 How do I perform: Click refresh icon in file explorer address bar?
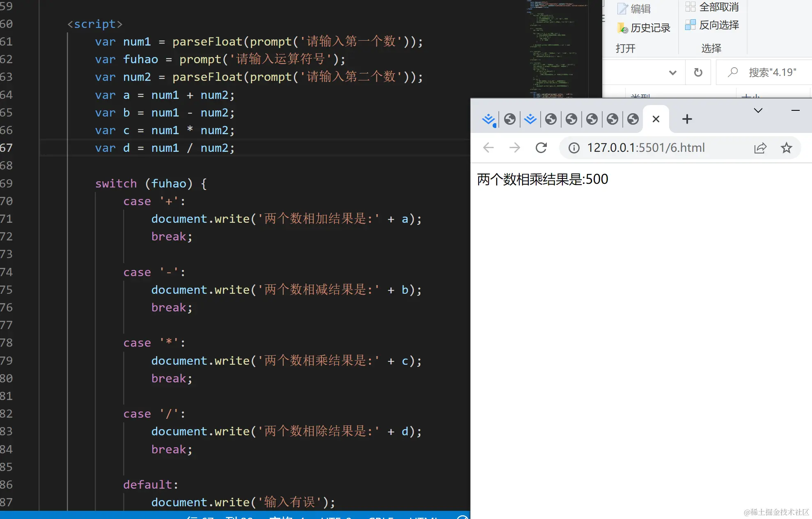click(698, 73)
